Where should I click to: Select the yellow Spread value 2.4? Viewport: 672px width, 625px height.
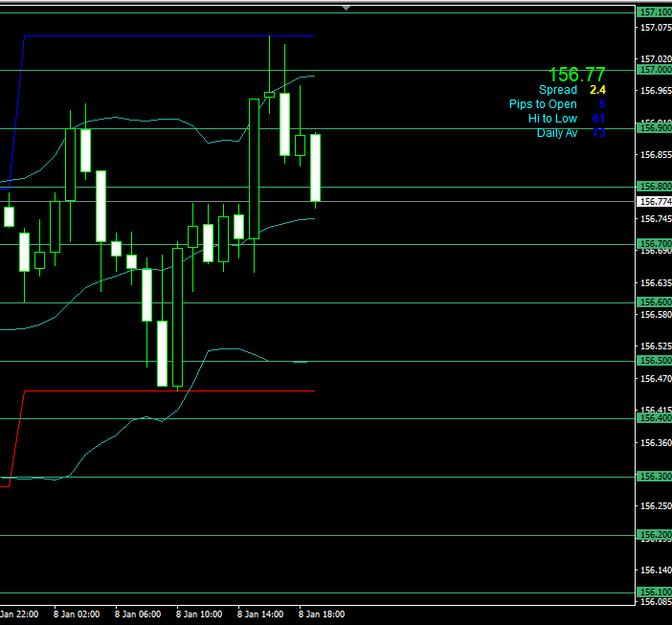[x=597, y=90]
